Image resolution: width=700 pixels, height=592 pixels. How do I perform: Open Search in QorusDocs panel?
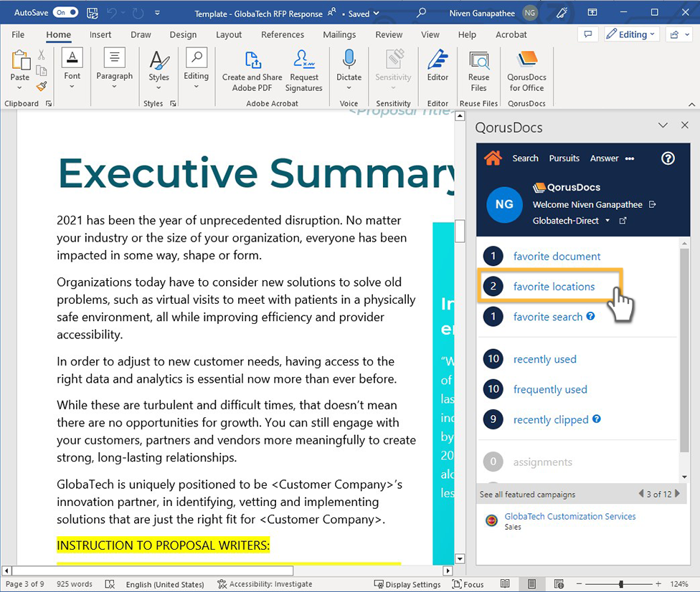pos(525,158)
